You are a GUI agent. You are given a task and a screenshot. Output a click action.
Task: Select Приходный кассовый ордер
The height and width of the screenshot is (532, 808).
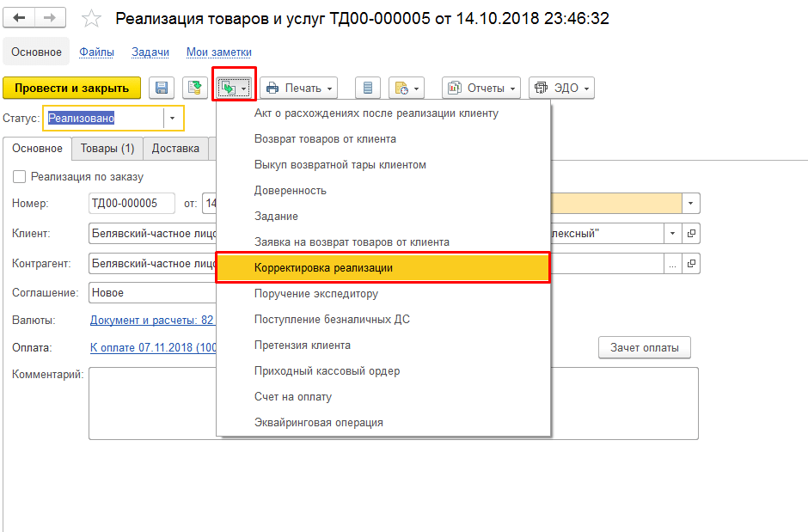point(383,370)
